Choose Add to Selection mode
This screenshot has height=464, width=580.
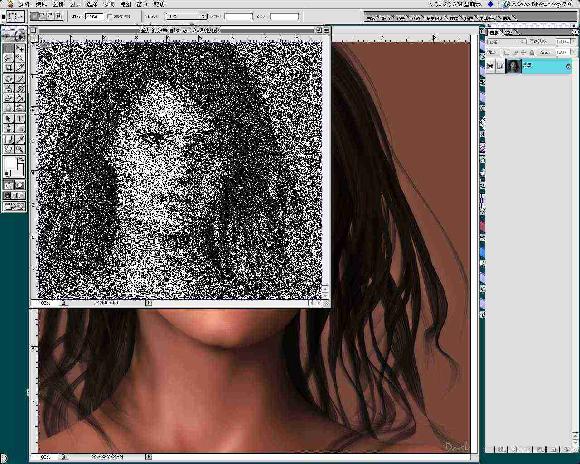pyautogui.click(x=43, y=16)
